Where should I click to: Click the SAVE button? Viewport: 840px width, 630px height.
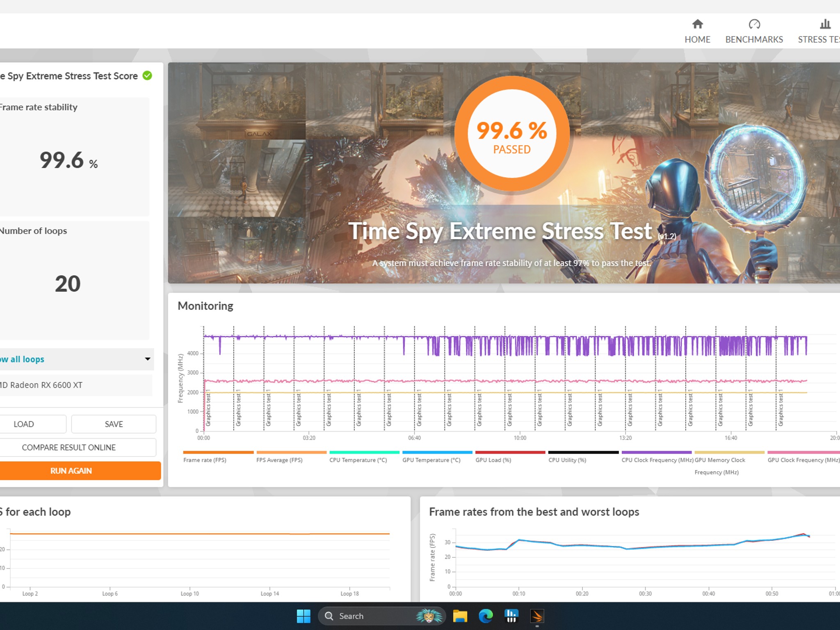point(114,424)
